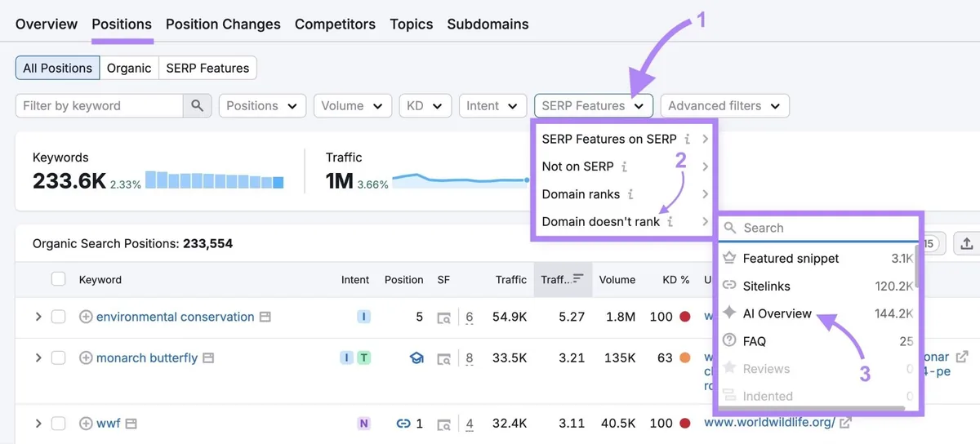Viewport: 980px width, 444px height.
Task: Select AI Overview from the feature list
Action: 817,313
